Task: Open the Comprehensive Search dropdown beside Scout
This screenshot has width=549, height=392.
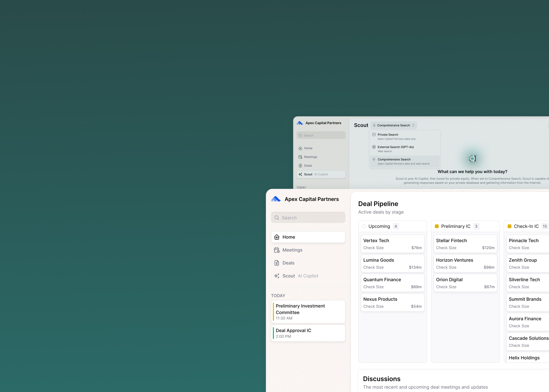Action: click(x=394, y=125)
